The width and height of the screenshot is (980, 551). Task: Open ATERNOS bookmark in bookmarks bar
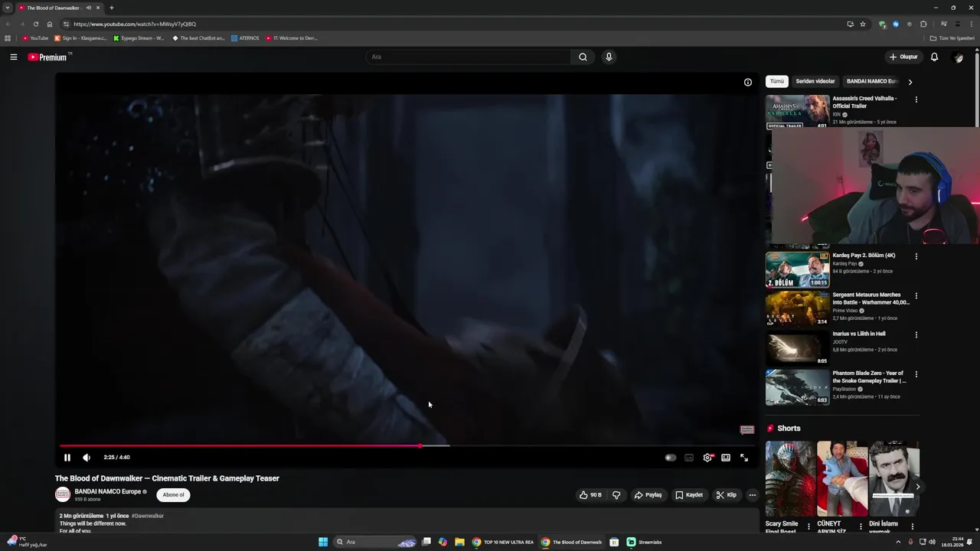[x=245, y=37]
